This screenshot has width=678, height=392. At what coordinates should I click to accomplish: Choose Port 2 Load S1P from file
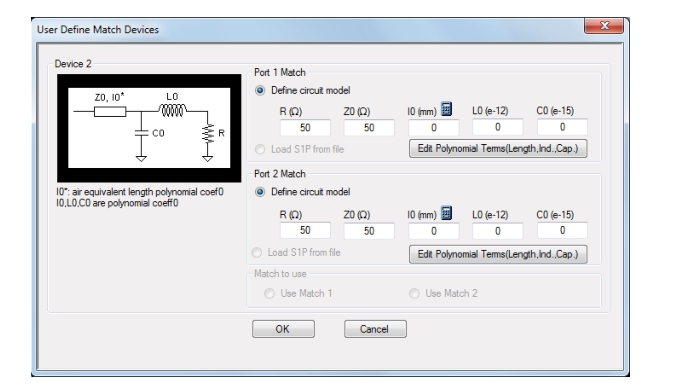tap(257, 252)
